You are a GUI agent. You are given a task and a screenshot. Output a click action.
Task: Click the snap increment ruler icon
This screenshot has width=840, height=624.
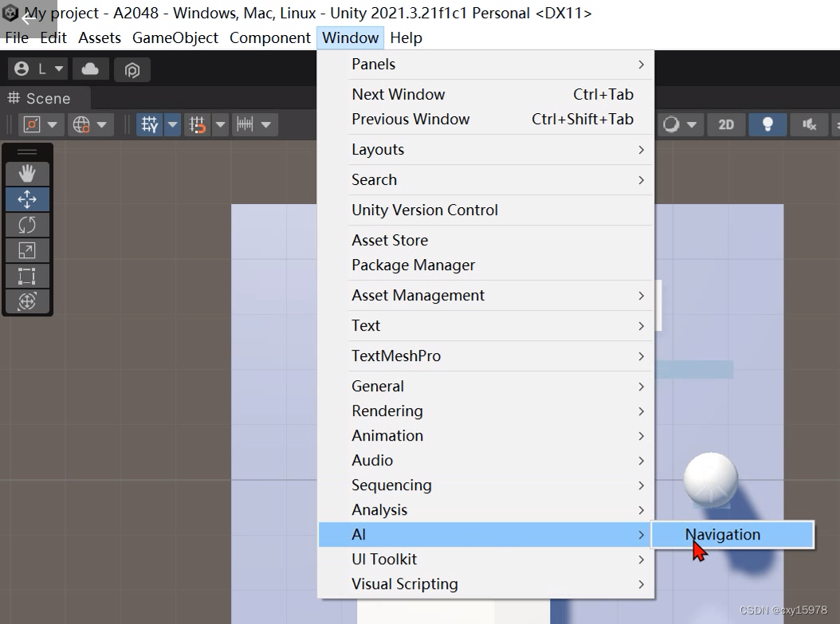pos(245,125)
